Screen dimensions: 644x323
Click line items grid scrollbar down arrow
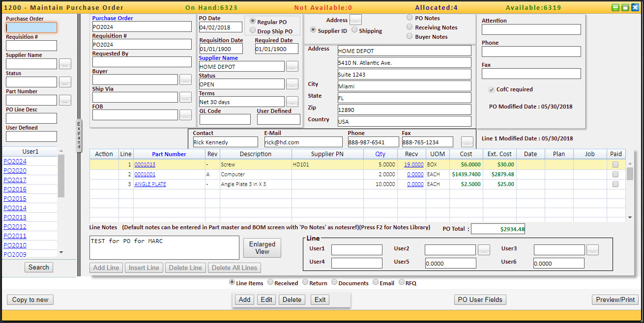pyautogui.click(x=630, y=217)
